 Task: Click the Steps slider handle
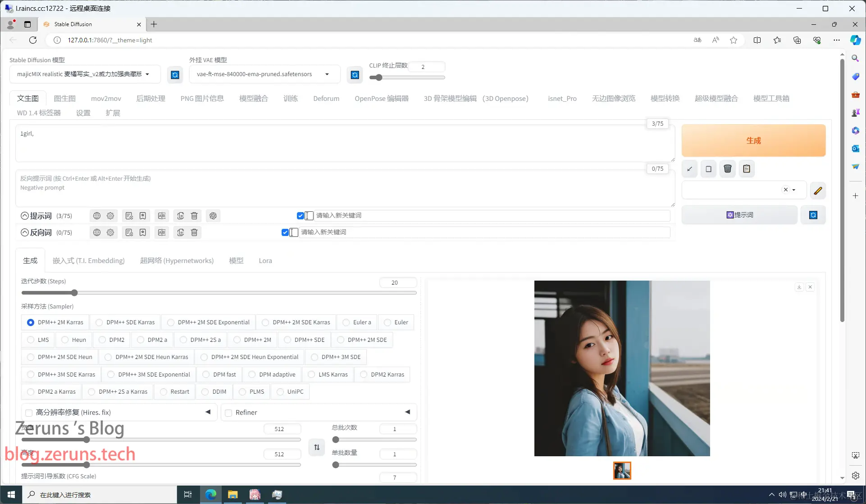tap(74, 293)
